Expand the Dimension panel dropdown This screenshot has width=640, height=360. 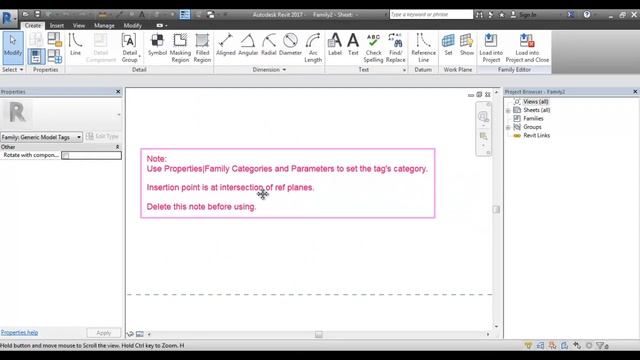[269, 70]
